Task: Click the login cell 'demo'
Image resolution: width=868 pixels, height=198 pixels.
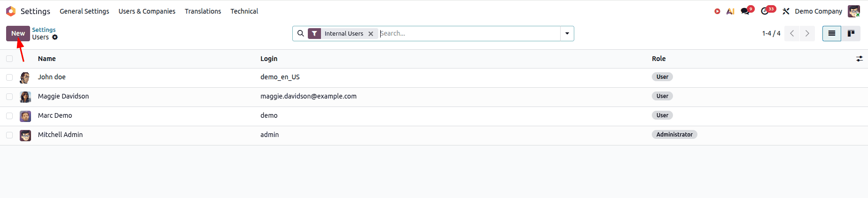Action: 269,115
